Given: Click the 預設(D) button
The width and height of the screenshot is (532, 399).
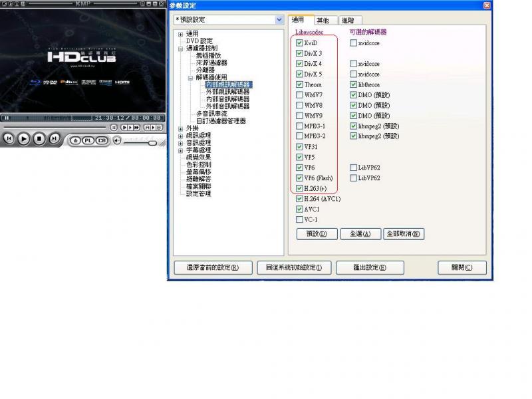Looking at the screenshot, I should pyautogui.click(x=317, y=234).
